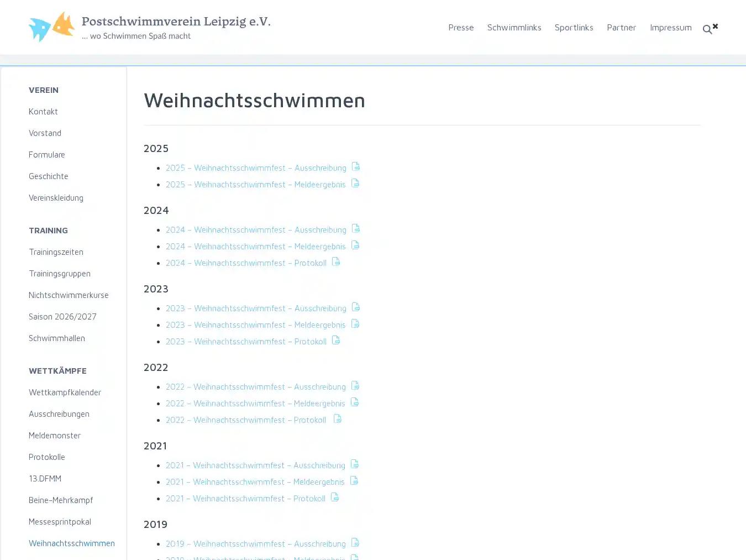Viewport: 746px width, 560px height.
Task: Select Weihnachtsschwimmen in the sidebar
Action: [x=72, y=543]
